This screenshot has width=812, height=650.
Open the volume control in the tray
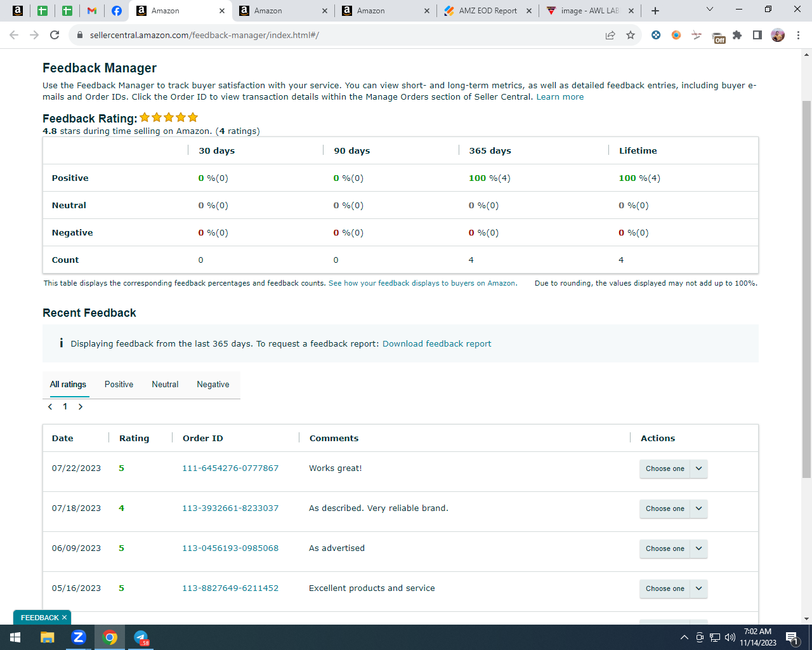[730, 637]
